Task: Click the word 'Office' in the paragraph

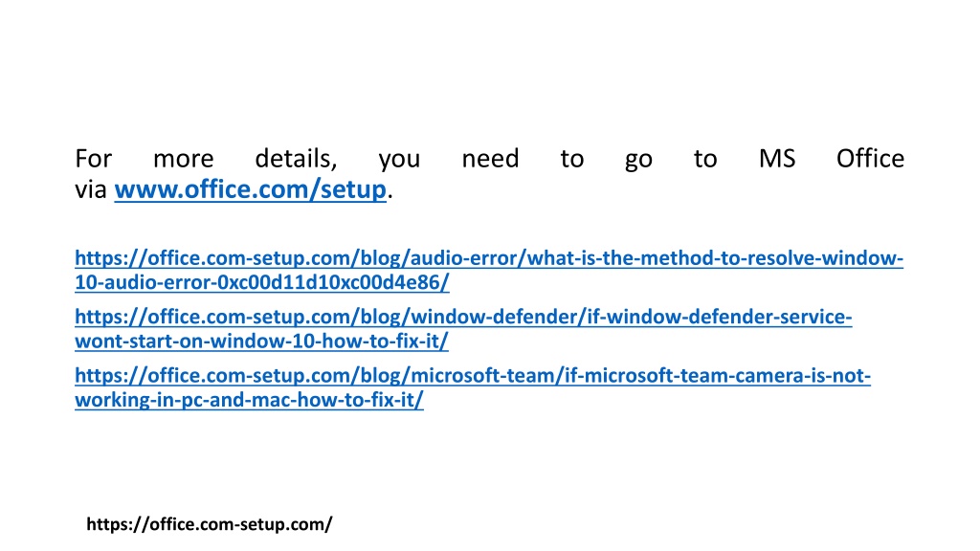Action: (870, 159)
